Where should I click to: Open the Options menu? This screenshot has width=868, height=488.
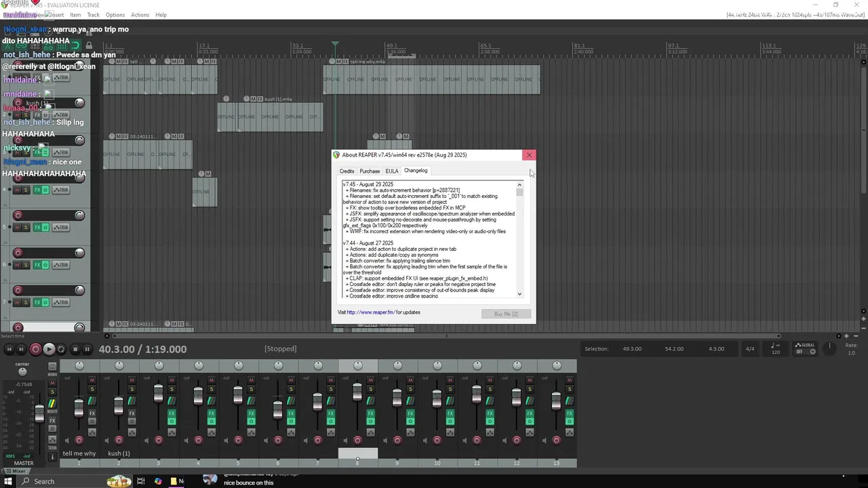(x=115, y=15)
